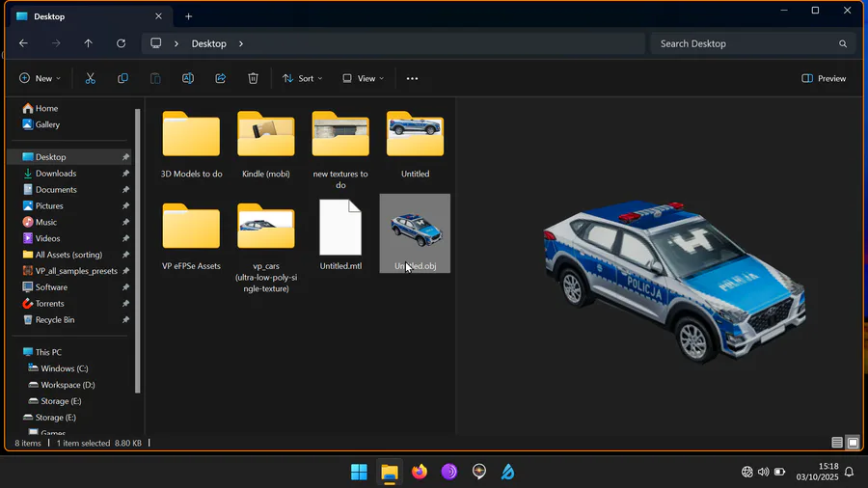The height and width of the screenshot is (488, 868).
Task: Click the Forward arrow
Action: click(x=56, y=43)
